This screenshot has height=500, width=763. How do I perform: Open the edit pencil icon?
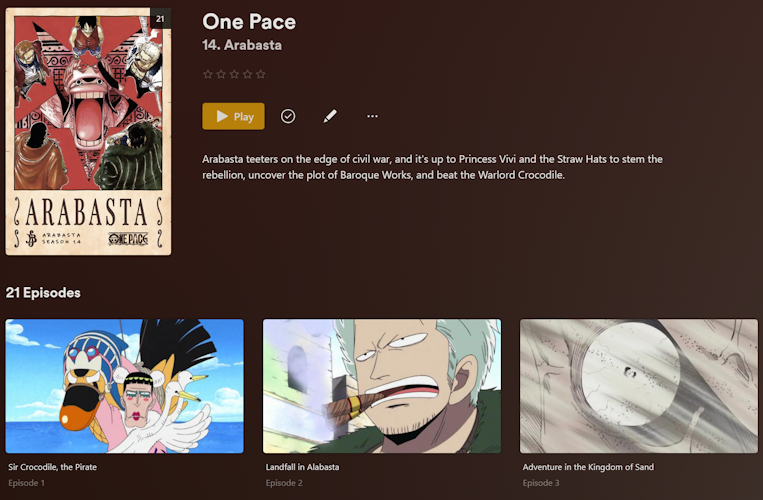click(x=330, y=116)
